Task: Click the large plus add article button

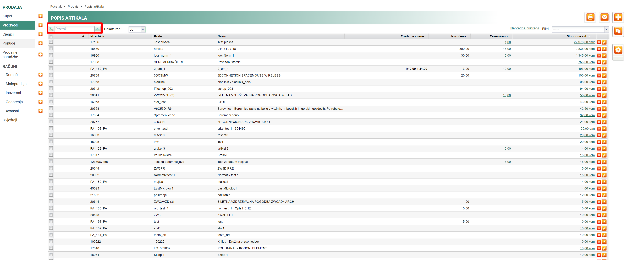Action: point(618,17)
